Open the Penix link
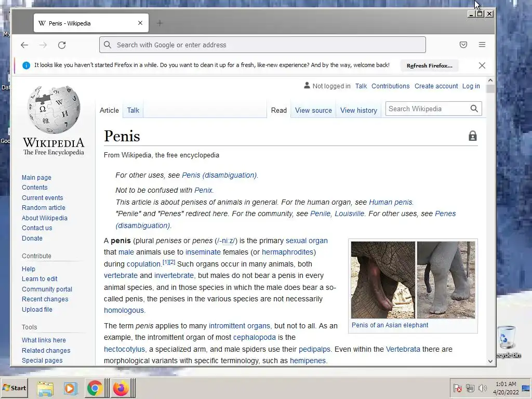 tap(203, 190)
